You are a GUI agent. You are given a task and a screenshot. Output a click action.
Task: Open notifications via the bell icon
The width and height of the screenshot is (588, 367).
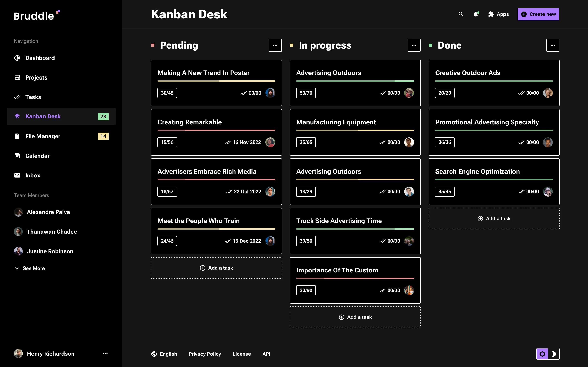click(476, 14)
